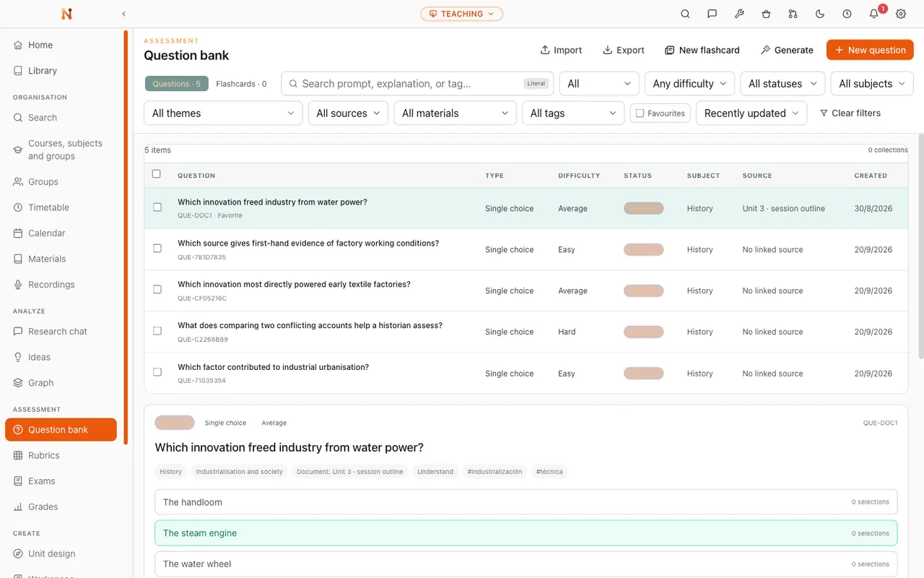Click the vertical scrollbar of the list
Image resolution: width=924 pixels, height=578 pixels.
click(x=920, y=246)
